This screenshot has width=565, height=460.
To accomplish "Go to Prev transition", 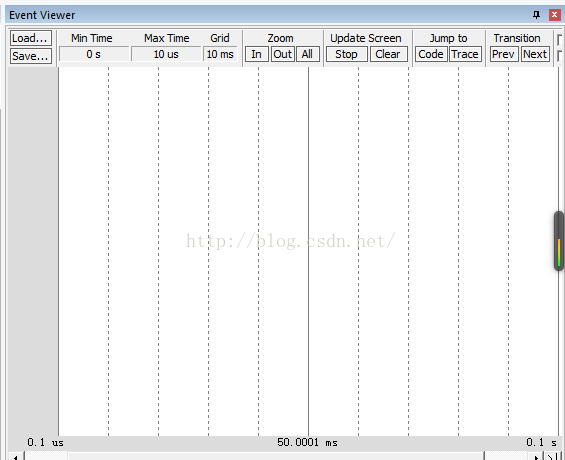I will click(x=504, y=54).
